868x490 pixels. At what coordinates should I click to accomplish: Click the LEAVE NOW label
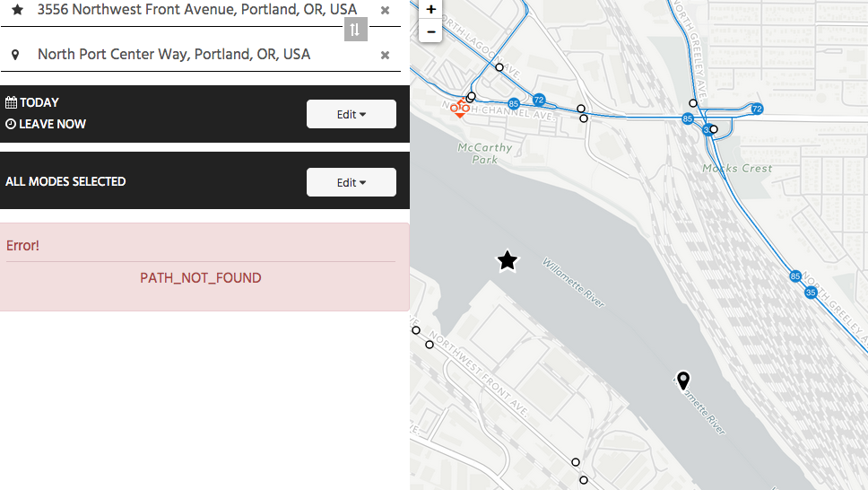[53, 124]
